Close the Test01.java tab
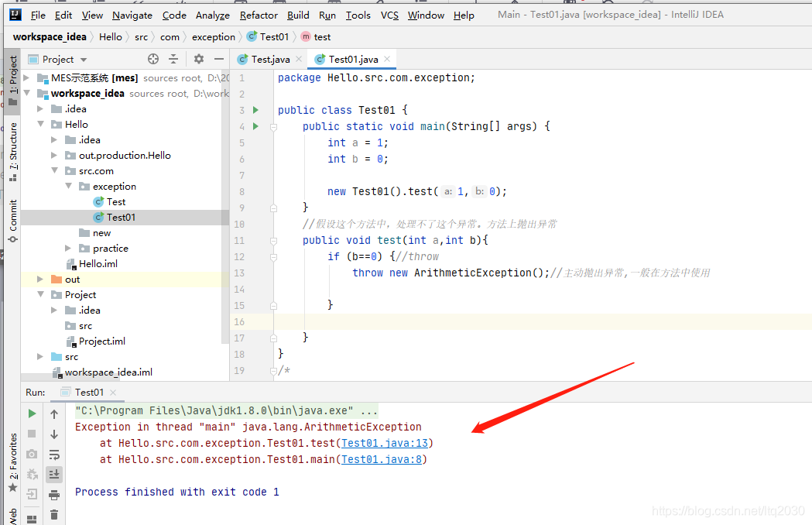The height and width of the screenshot is (525, 812). (x=387, y=59)
